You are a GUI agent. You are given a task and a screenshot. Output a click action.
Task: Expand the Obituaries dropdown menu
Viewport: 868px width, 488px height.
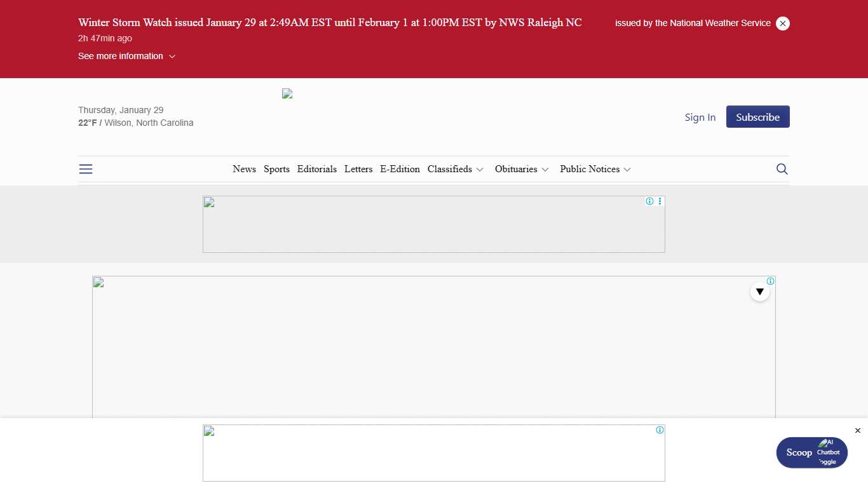(x=522, y=170)
